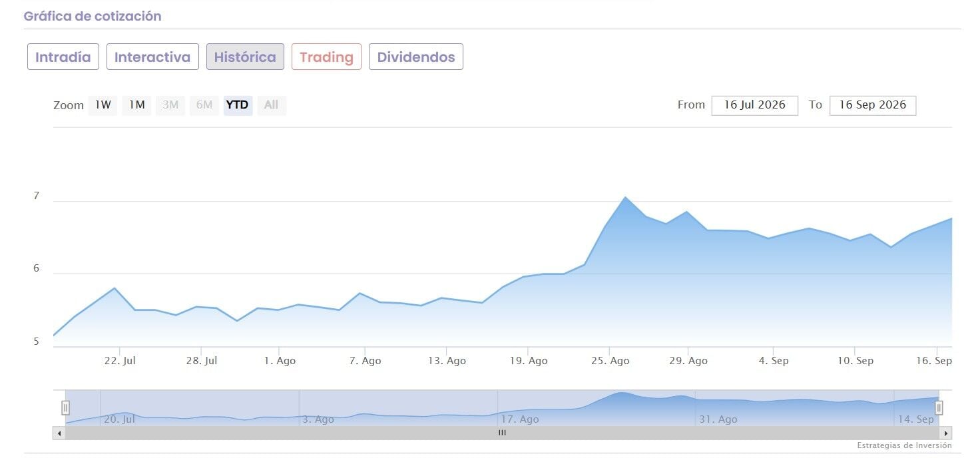
Task: Edit the To date field
Action: click(873, 105)
